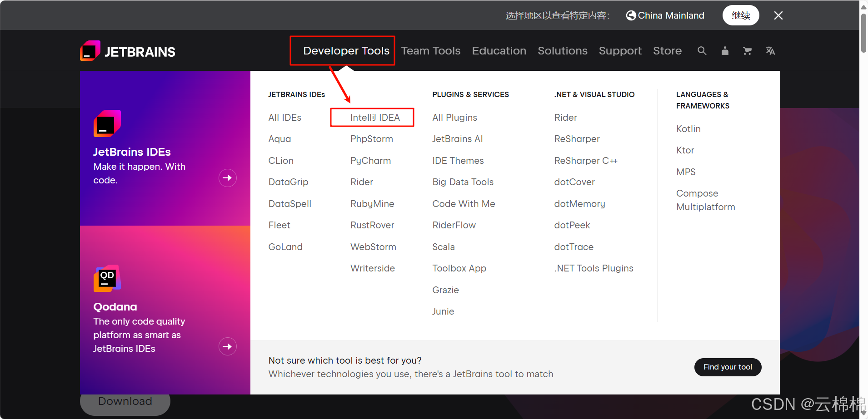Viewport: 868px width, 419px height.
Task: Open the All IDEs link
Action: tap(285, 118)
